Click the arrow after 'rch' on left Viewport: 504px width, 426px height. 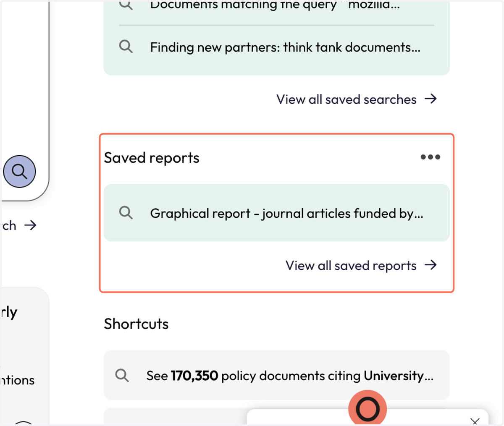[x=30, y=225]
